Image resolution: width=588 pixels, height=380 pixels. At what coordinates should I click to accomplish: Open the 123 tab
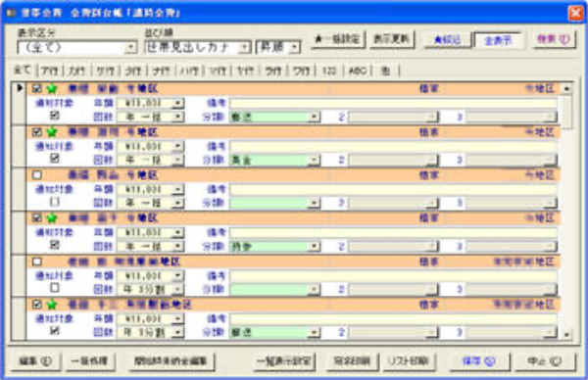(329, 71)
